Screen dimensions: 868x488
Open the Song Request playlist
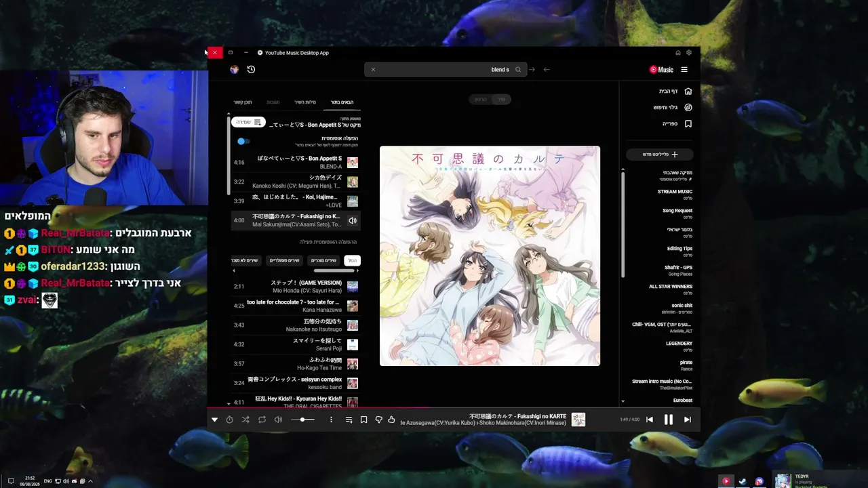(x=677, y=213)
